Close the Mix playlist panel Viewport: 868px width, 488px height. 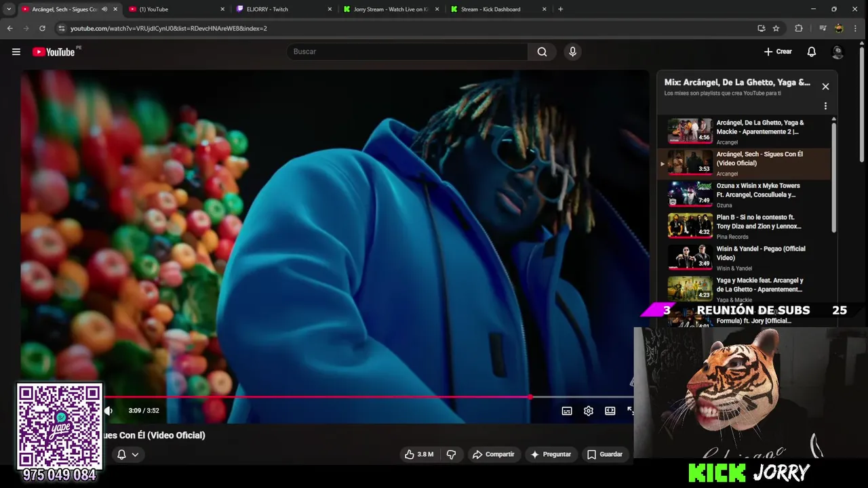click(x=825, y=87)
